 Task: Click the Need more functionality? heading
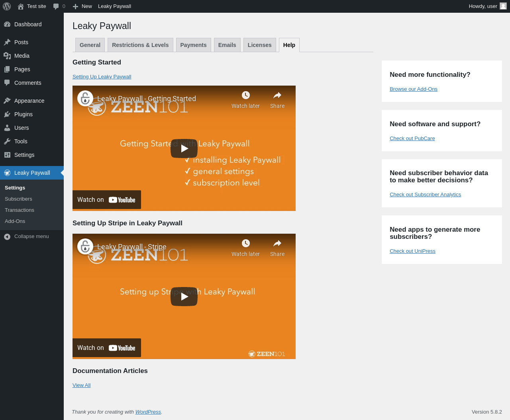point(430,75)
